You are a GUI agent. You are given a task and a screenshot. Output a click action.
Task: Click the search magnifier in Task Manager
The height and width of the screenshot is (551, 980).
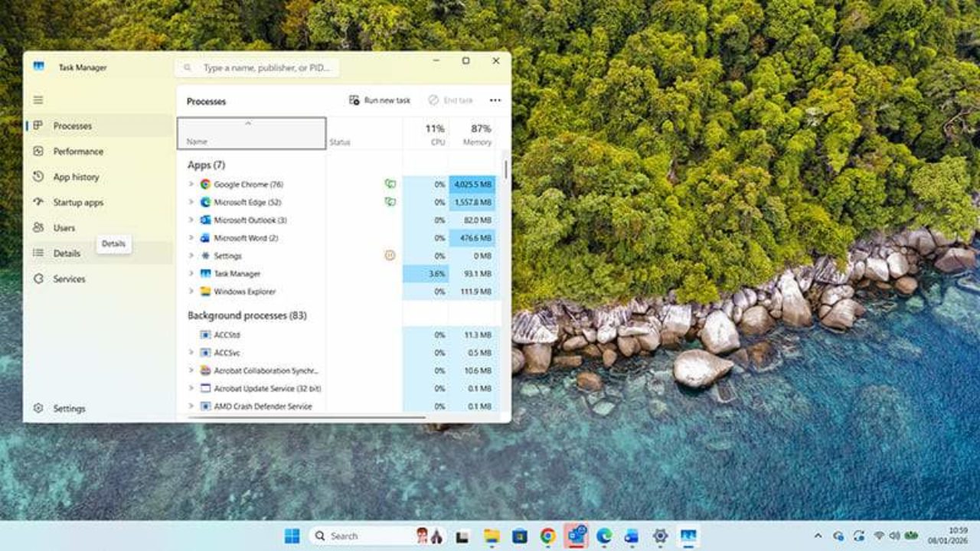point(187,67)
